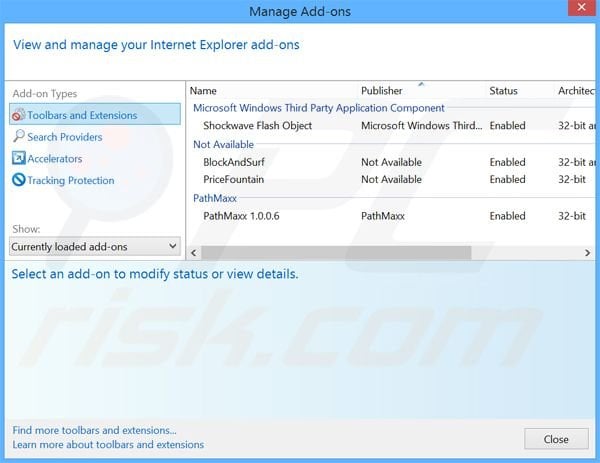
Task: Click the Architecture column header
Action: 576,91
